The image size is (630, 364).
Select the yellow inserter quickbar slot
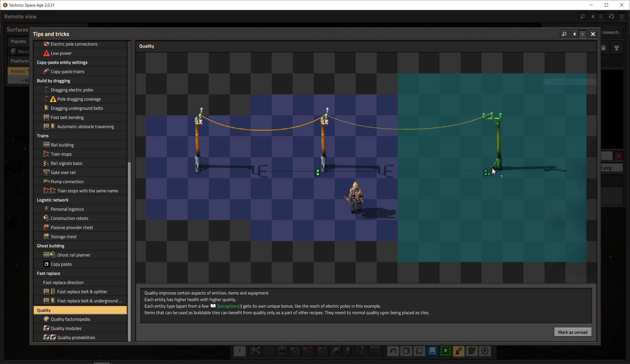[295, 351]
